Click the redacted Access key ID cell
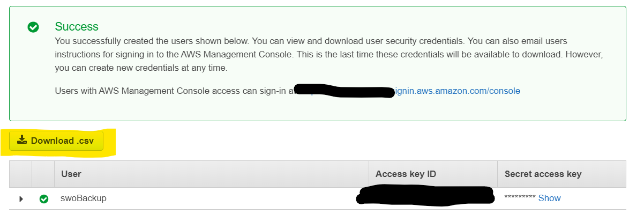The image size is (644, 221). click(426, 196)
